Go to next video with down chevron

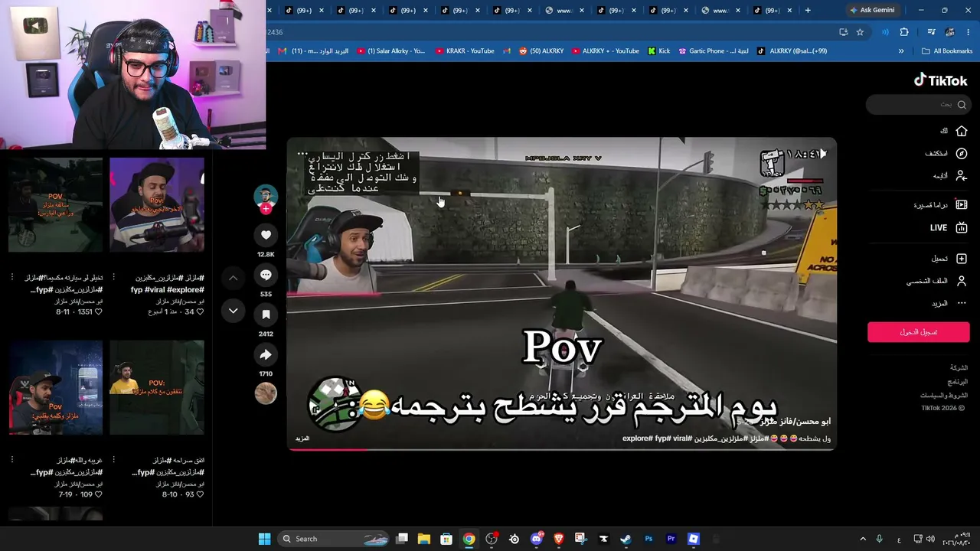233,311
